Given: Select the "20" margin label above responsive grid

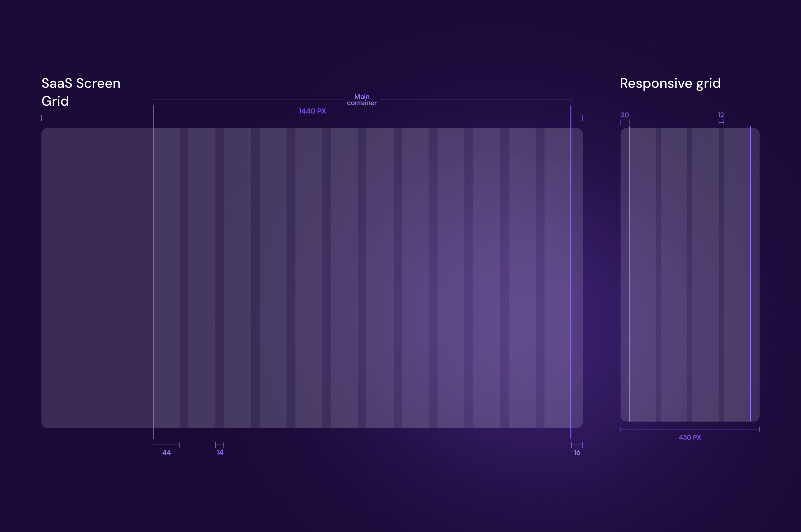Looking at the screenshot, I should tap(625, 115).
